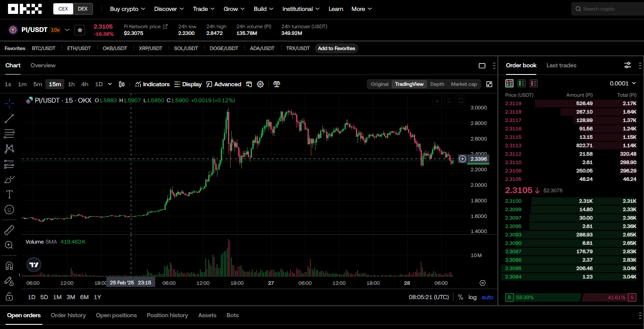
Task: Open the More menu
Action: click(362, 9)
